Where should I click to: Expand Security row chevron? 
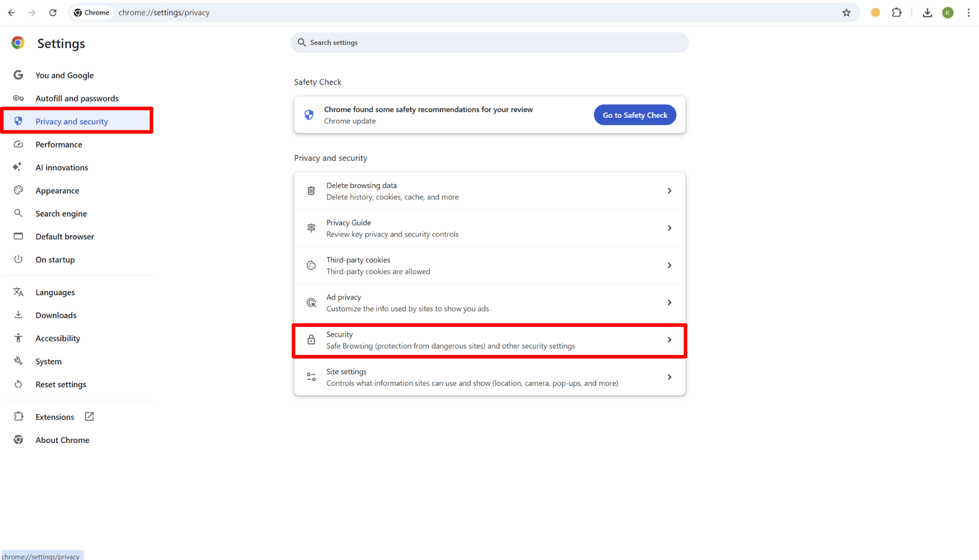coord(669,340)
